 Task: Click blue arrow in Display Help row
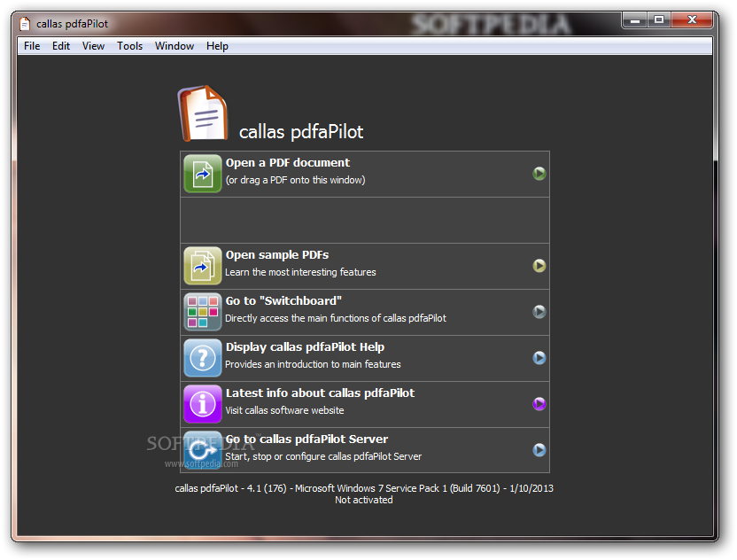pyautogui.click(x=539, y=358)
